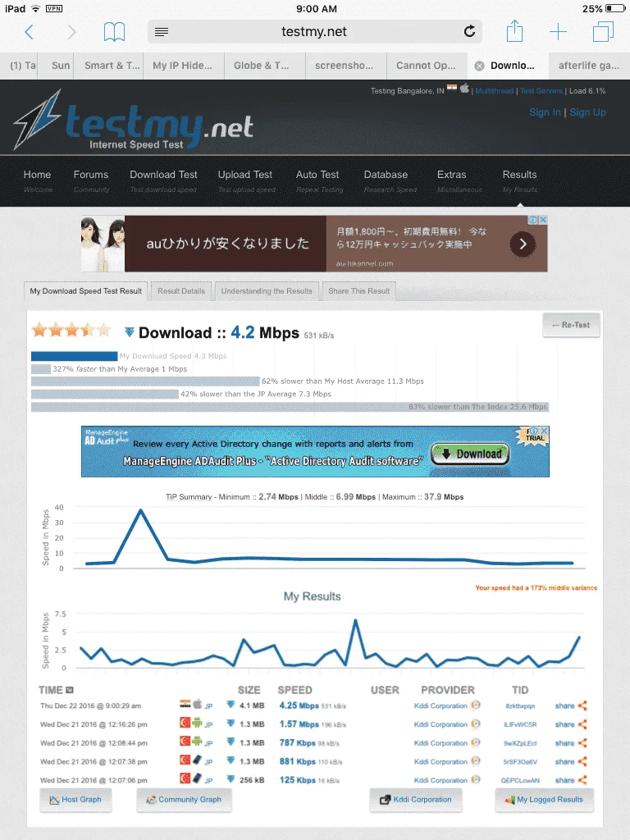Open the tab overview icon

coord(603,32)
